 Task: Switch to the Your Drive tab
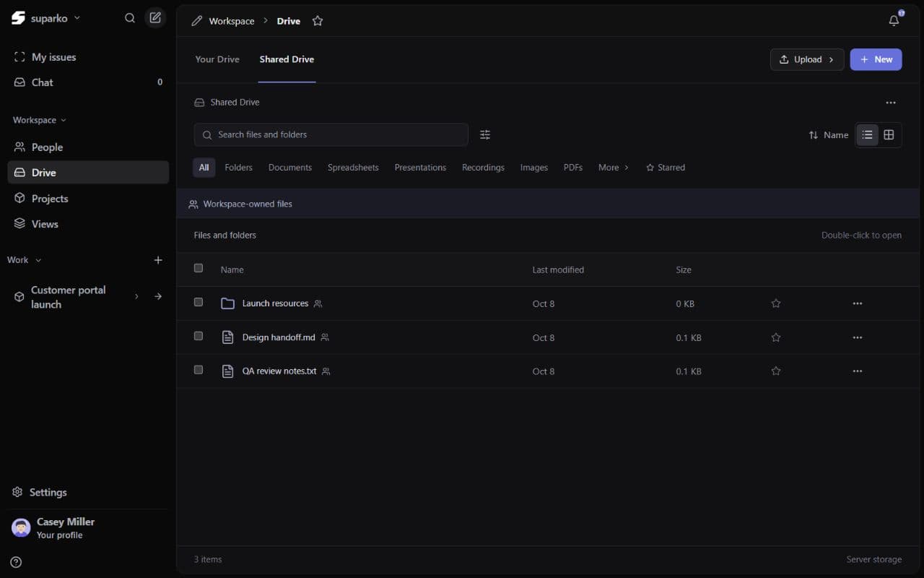click(x=217, y=59)
